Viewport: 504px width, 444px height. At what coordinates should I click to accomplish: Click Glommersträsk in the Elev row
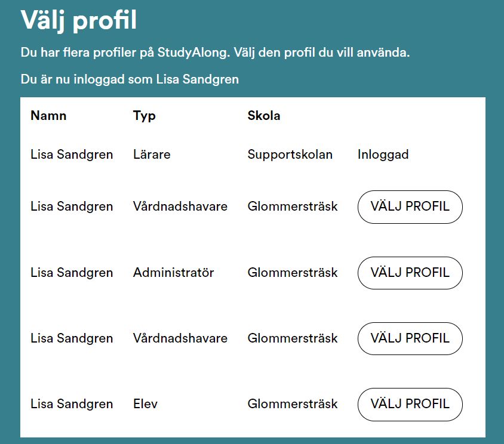click(293, 404)
